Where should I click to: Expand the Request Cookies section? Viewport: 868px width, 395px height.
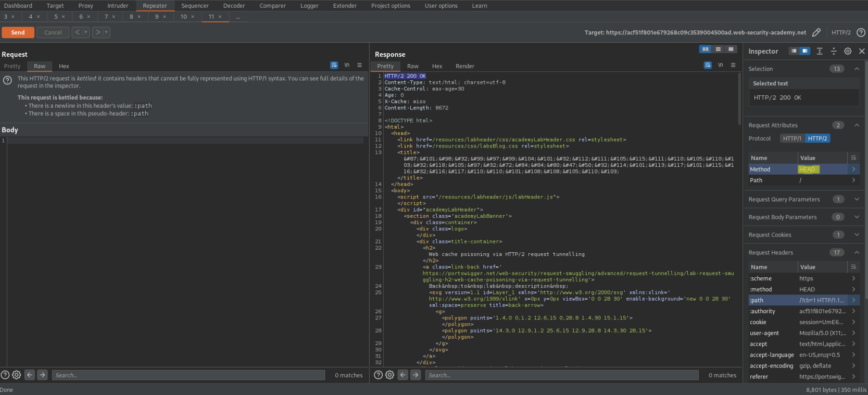857,234
